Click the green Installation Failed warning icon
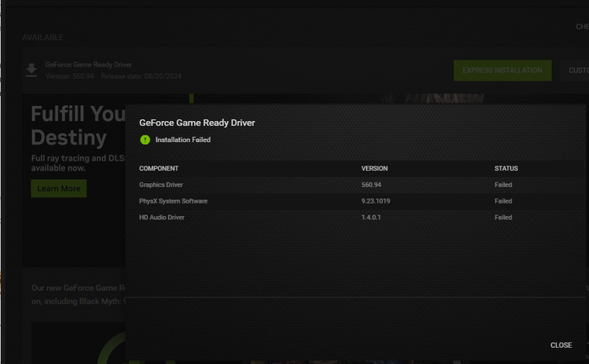 coord(145,140)
